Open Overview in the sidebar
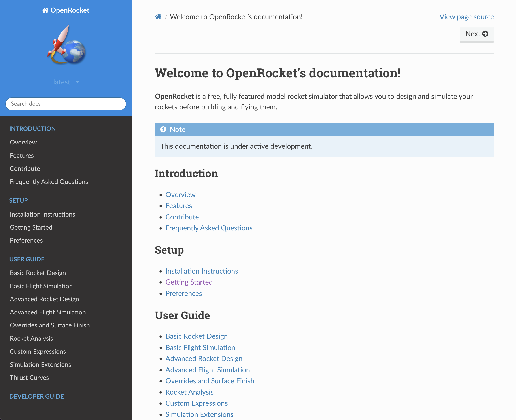Screen dimensions: 516x420 (23, 142)
